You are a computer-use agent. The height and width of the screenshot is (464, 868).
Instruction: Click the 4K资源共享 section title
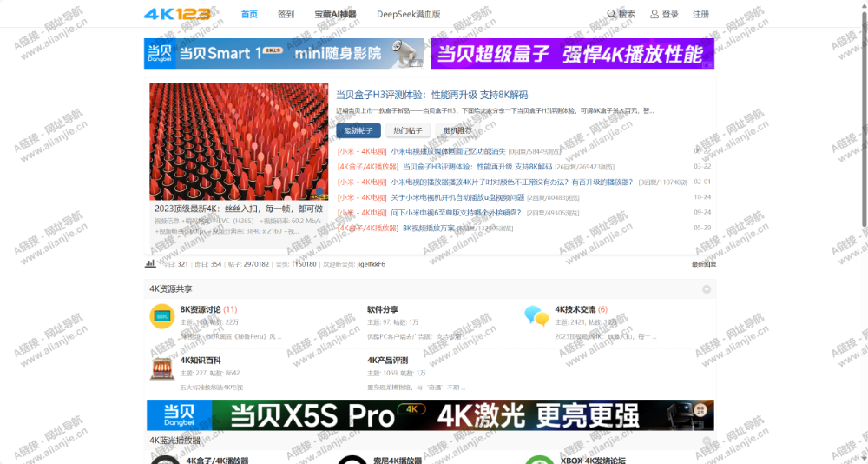(171, 288)
